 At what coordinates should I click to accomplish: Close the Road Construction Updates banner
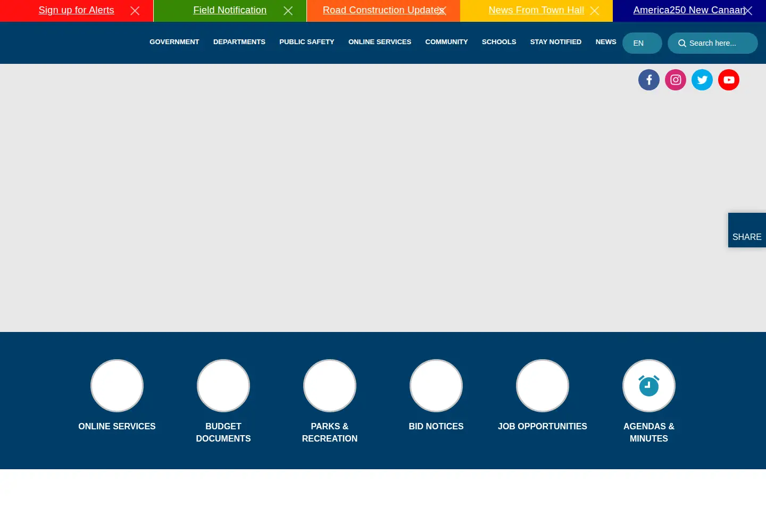[442, 11]
